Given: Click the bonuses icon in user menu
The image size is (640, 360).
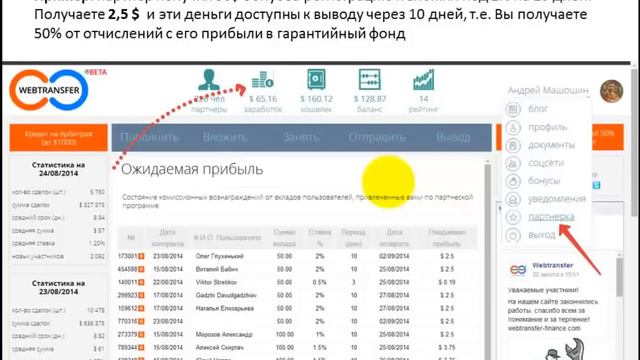Looking at the screenshot, I should click(x=513, y=181).
